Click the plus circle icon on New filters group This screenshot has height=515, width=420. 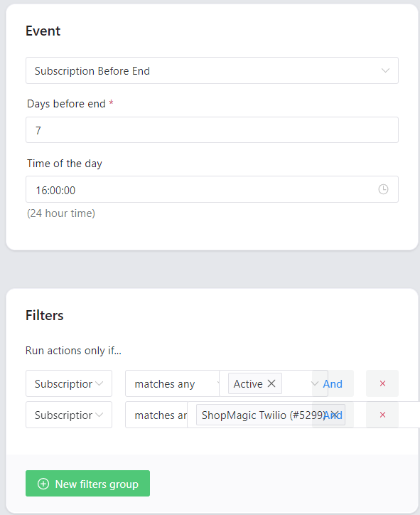pos(43,484)
